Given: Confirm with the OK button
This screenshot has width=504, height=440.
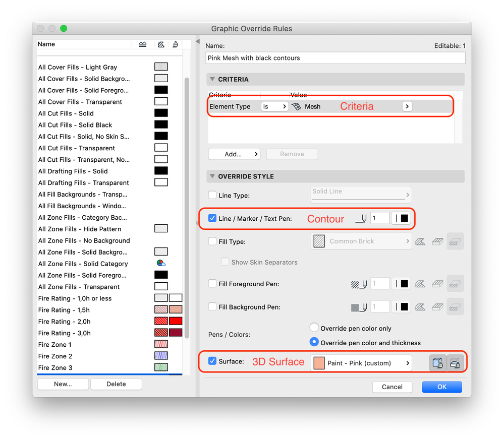Looking at the screenshot, I should pyautogui.click(x=442, y=387).
